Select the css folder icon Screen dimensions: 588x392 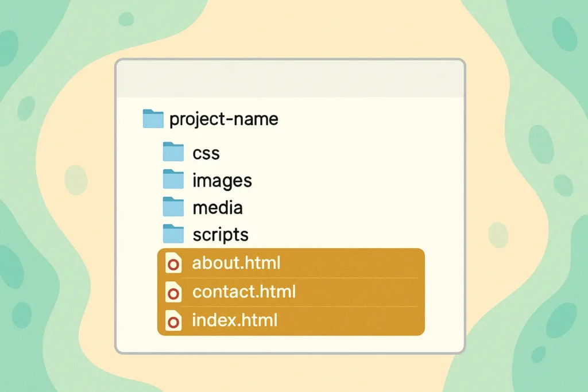(x=173, y=152)
